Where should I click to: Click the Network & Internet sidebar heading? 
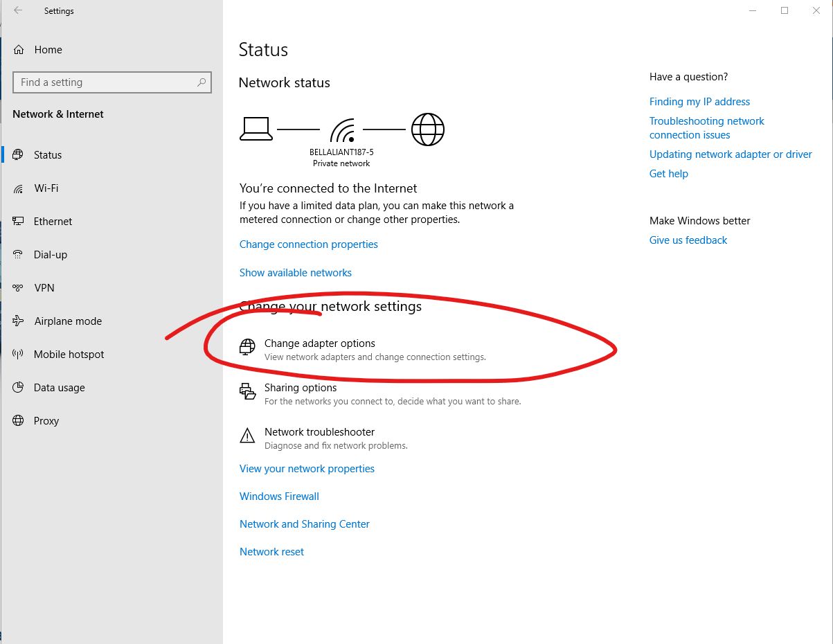58,114
